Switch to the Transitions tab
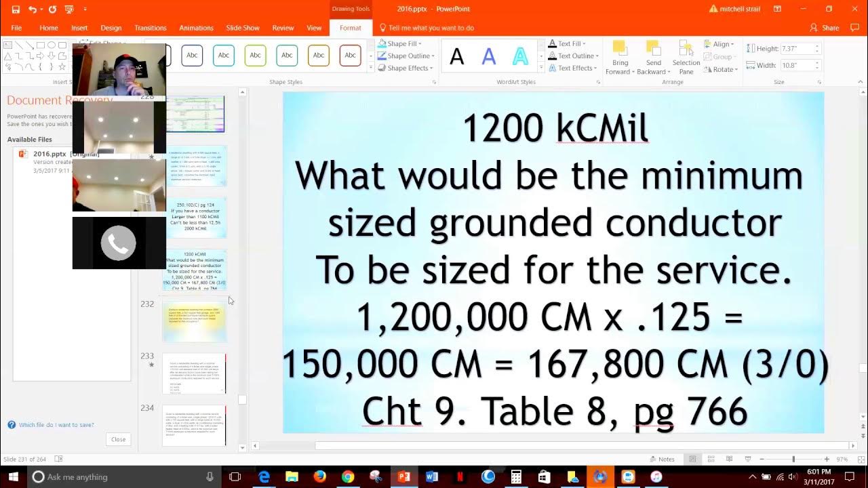Screen dimensions: 868x488 (x=151, y=28)
